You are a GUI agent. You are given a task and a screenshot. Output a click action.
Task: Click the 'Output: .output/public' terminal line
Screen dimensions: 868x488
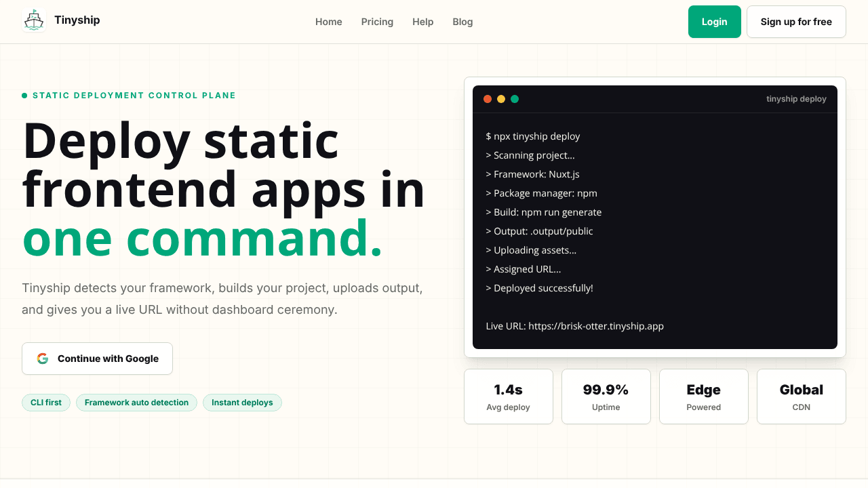540,231
